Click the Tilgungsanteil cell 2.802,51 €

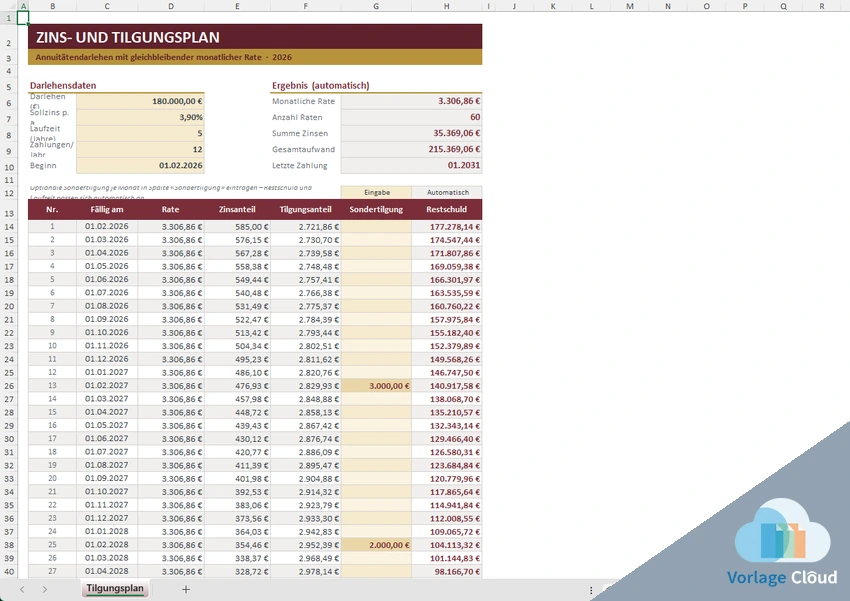coord(306,346)
